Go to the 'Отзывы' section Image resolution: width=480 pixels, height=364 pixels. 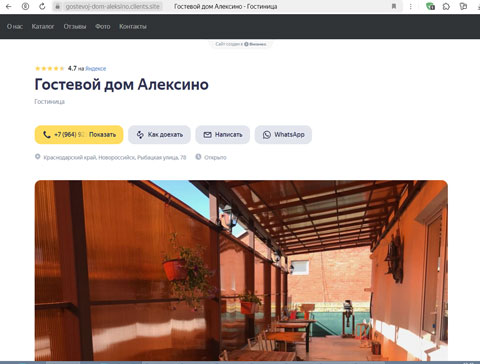(x=75, y=26)
